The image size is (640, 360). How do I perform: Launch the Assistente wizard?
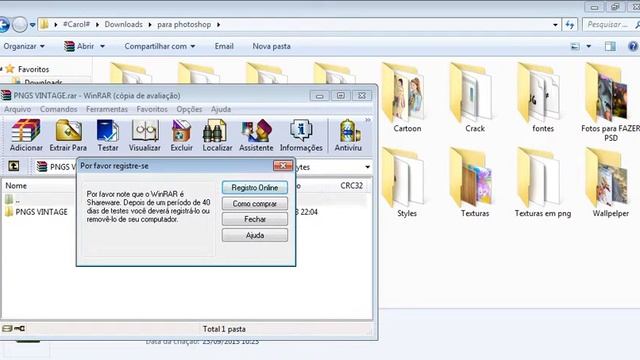[256, 136]
